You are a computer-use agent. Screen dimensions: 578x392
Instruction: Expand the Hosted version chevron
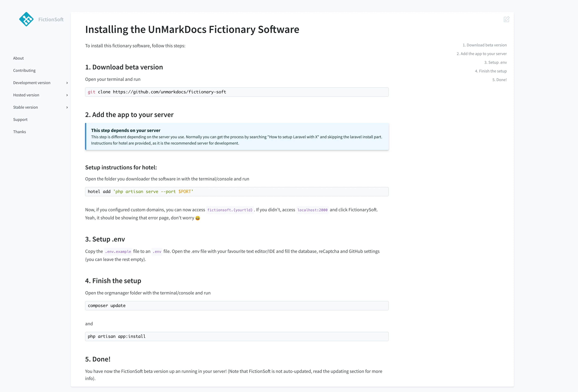(x=67, y=95)
